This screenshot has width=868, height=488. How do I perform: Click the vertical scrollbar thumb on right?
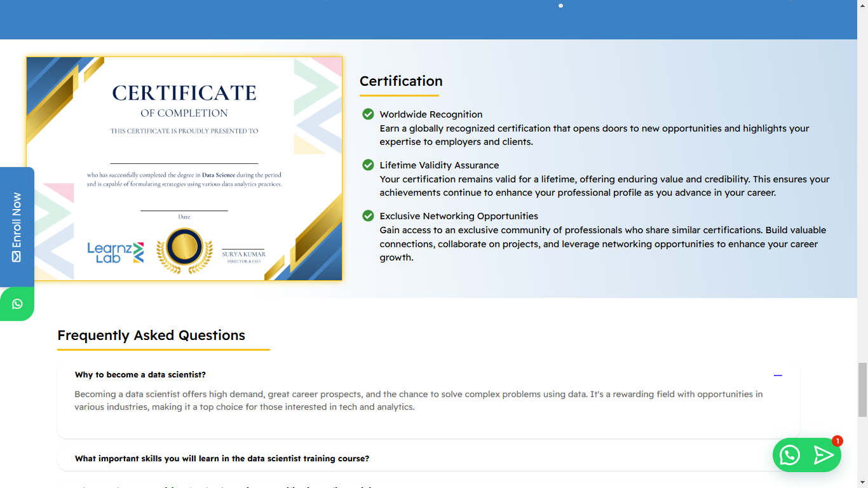pos(862,389)
